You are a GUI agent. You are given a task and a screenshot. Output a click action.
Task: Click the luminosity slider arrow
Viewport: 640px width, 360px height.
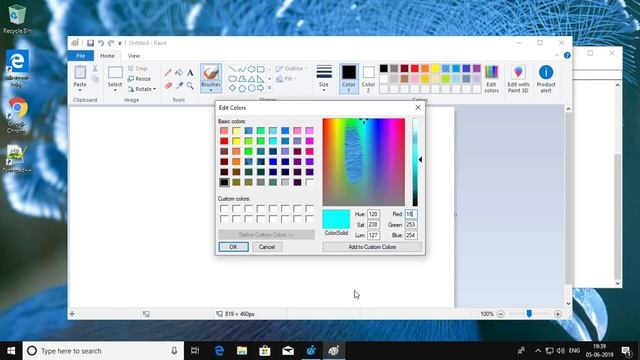click(420, 160)
